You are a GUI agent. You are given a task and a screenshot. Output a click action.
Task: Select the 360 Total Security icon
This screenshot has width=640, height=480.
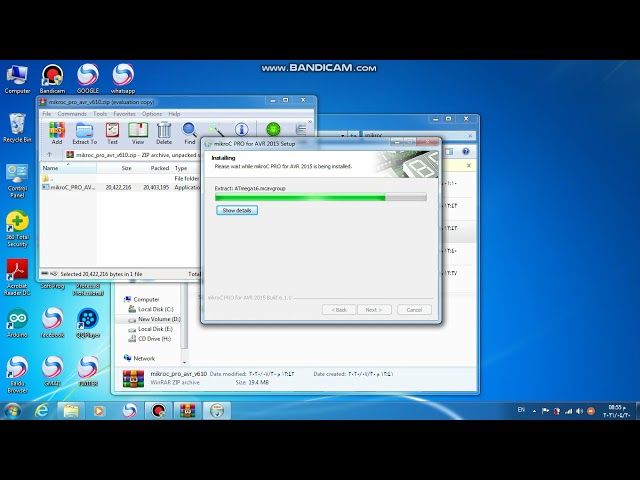click(x=17, y=229)
